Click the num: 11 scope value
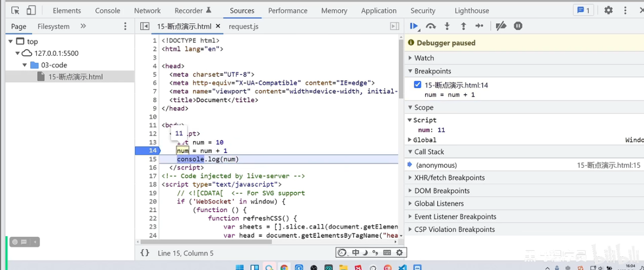The width and height of the screenshot is (644, 270). [431, 130]
